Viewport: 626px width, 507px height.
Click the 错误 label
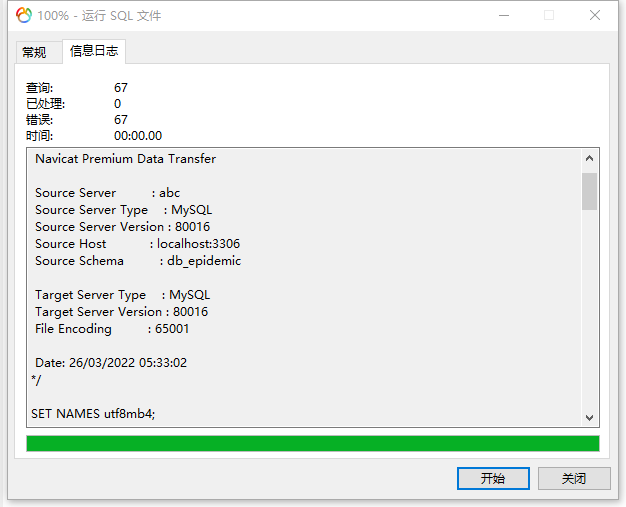39,119
